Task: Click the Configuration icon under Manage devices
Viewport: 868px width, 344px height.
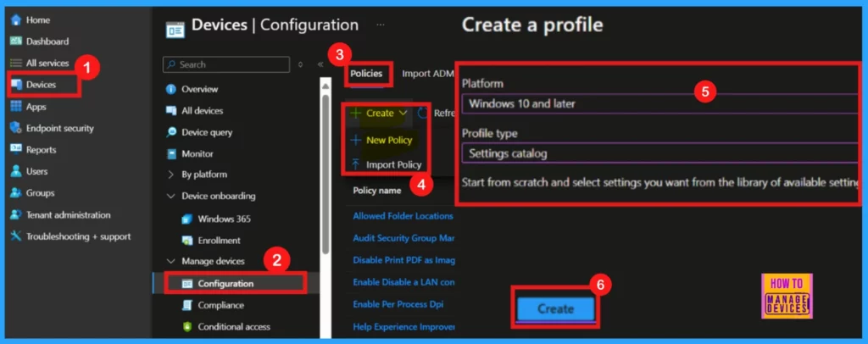Action: (x=187, y=284)
